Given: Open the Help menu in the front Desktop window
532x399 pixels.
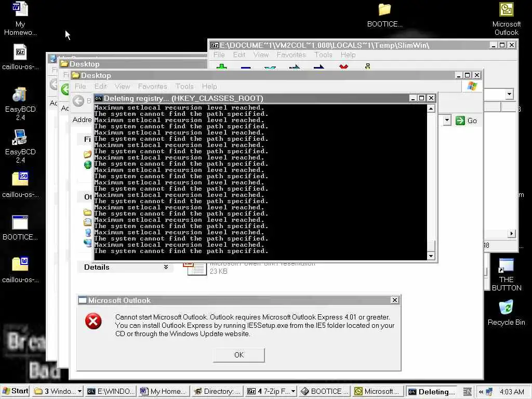Looking at the screenshot, I should (x=209, y=87).
